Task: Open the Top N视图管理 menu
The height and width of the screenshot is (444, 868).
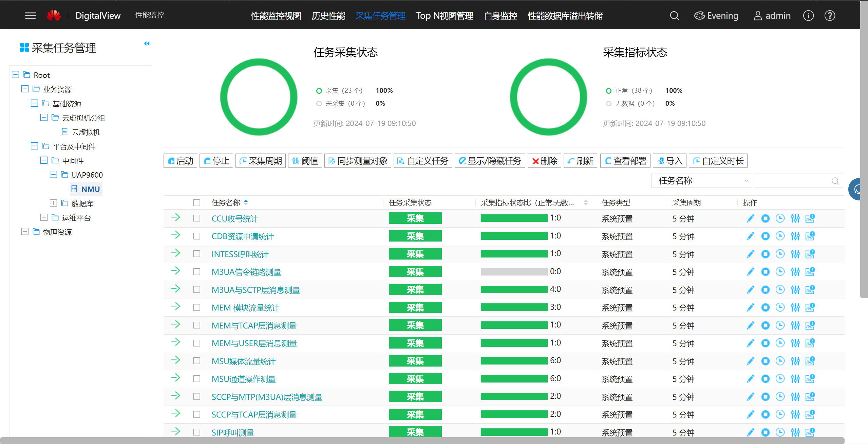Action: 445,16
